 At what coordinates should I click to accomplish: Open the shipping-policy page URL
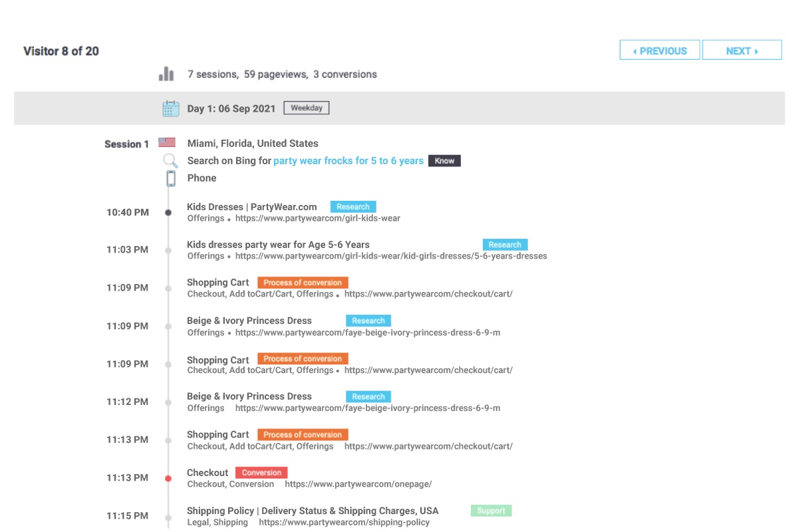[344, 522]
